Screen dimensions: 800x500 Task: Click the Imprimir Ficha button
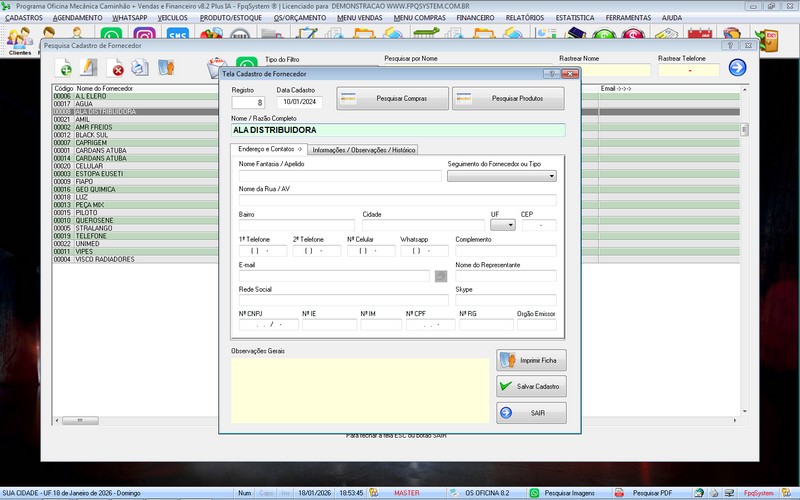coord(531,360)
